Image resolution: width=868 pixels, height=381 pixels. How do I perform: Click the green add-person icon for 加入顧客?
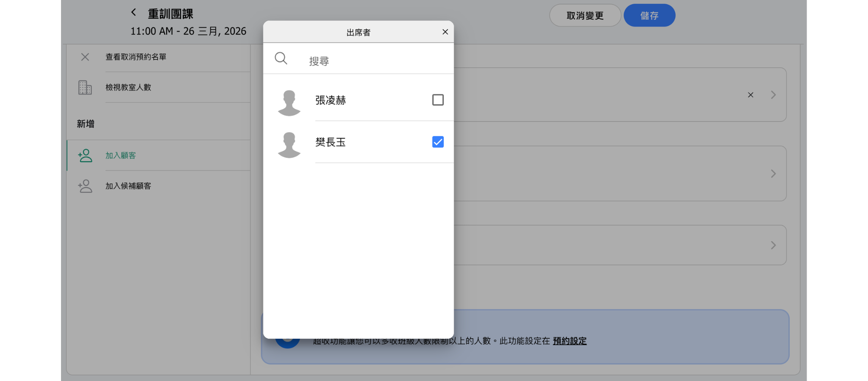coord(85,155)
